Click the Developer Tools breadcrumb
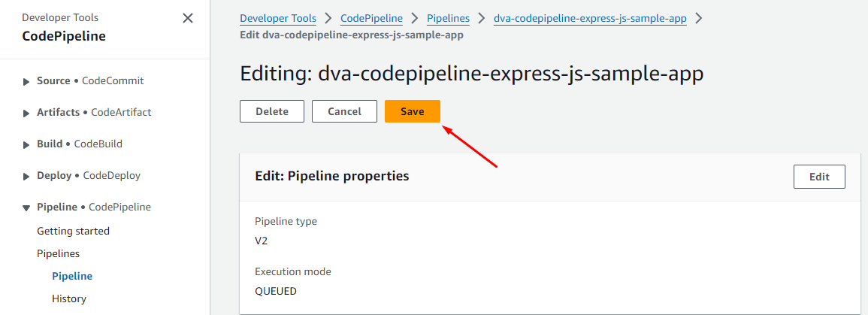 pos(277,18)
